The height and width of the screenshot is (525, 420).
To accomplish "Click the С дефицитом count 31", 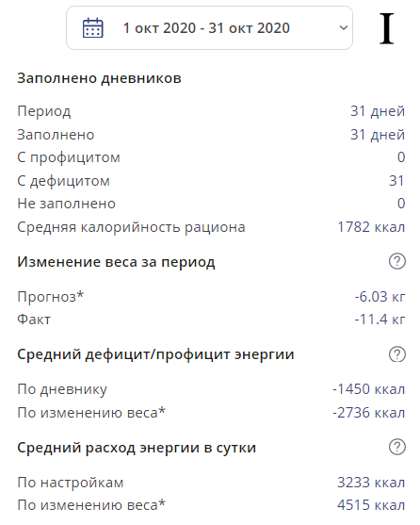I will pos(396,181).
